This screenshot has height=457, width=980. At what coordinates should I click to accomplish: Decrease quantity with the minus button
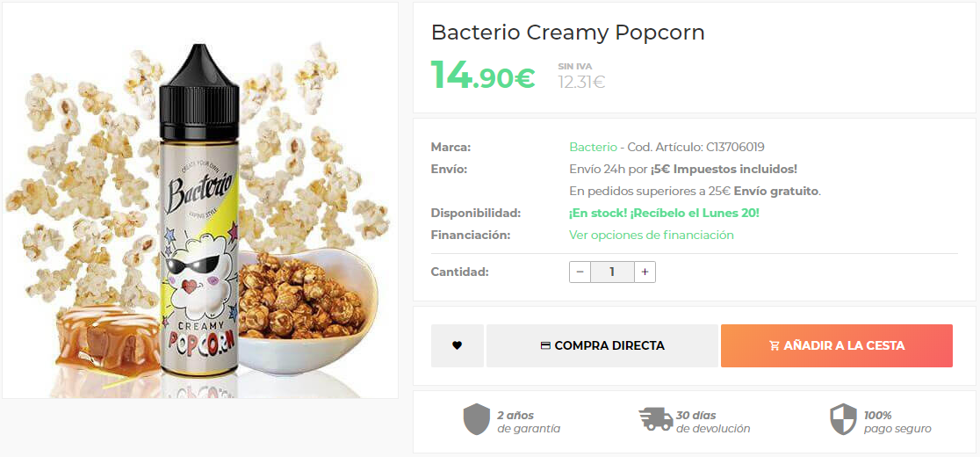click(x=580, y=272)
